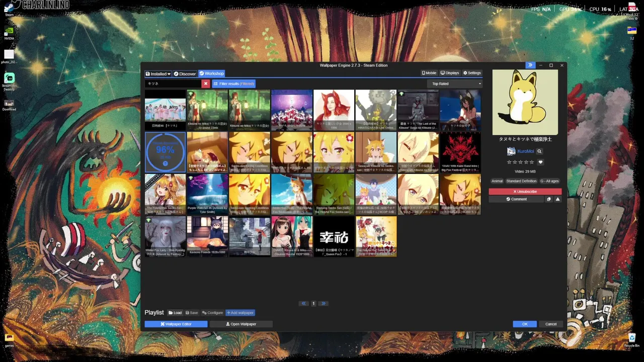This screenshot has width=644, height=362.
Task: Open the games folder desktop icon
Action: (9, 340)
